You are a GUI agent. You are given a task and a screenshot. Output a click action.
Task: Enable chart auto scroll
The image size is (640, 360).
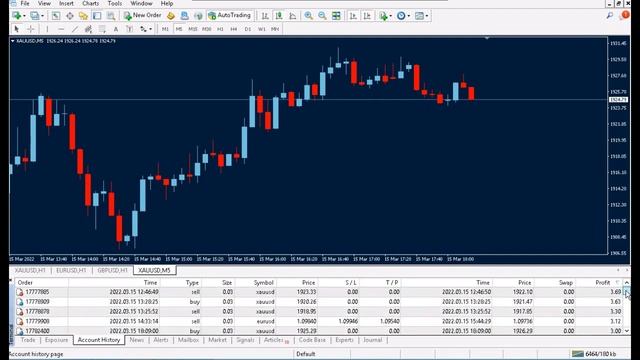353,16
